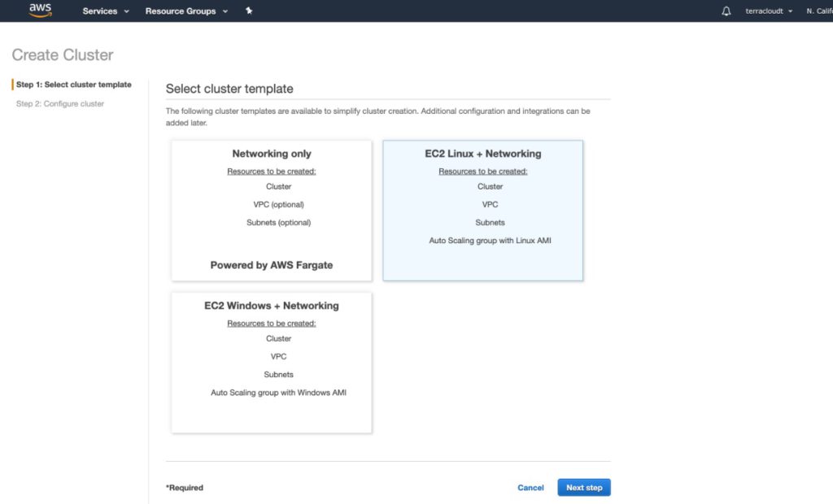Viewport: 833px width, 504px height.
Task: Pick the EC2 Windows + Networking template
Action: [272, 363]
